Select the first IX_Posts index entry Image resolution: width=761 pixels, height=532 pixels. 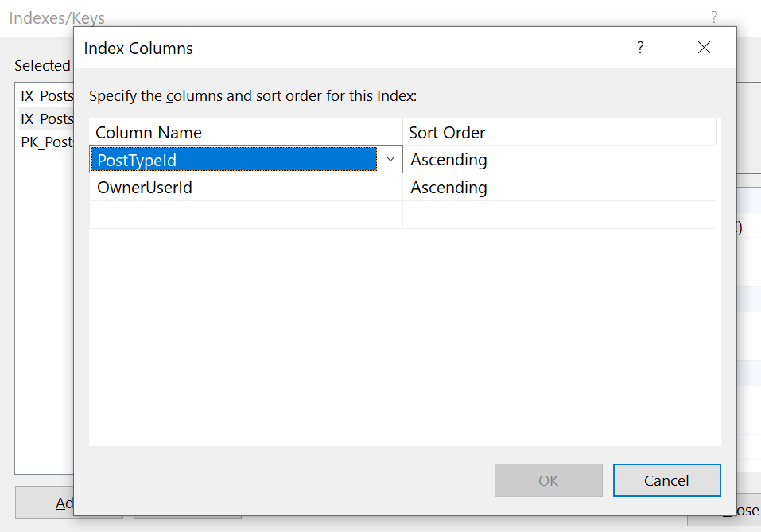click(46, 96)
